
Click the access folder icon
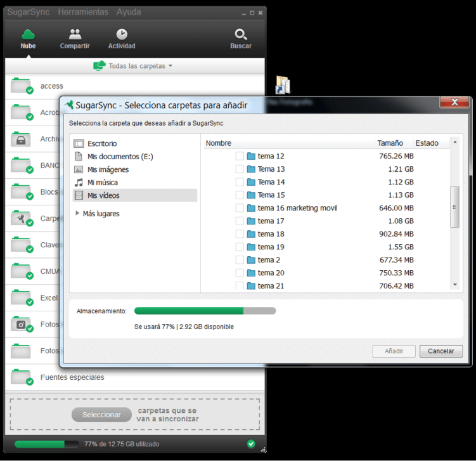click(x=22, y=86)
